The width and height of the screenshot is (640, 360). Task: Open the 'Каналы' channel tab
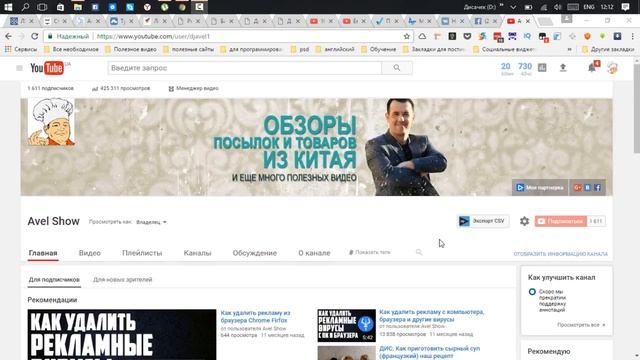(198, 253)
